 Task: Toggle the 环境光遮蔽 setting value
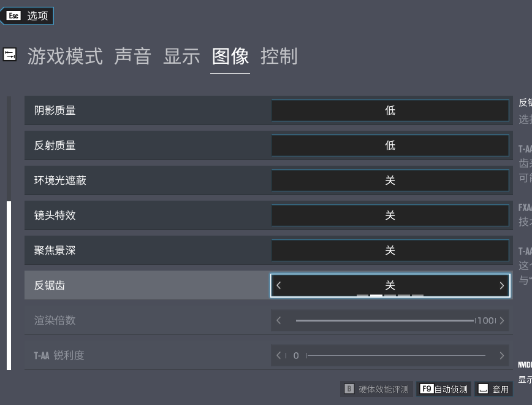tap(390, 180)
